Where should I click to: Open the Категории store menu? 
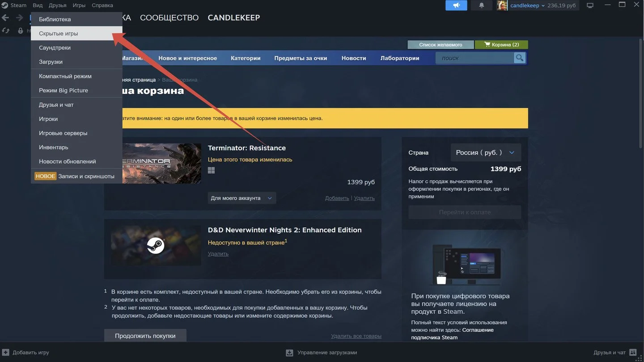pos(246,58)
